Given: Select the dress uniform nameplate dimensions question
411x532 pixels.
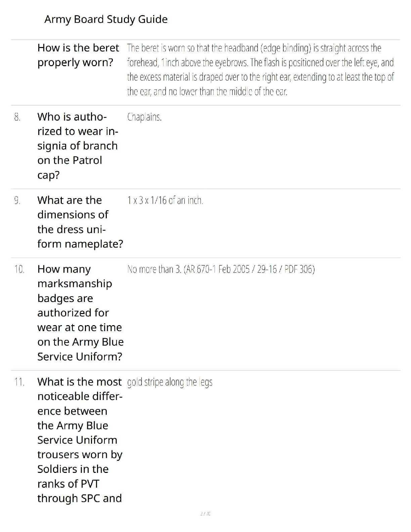Looking at the screenshot, I should pyautogui.click(x=80, y=222).
